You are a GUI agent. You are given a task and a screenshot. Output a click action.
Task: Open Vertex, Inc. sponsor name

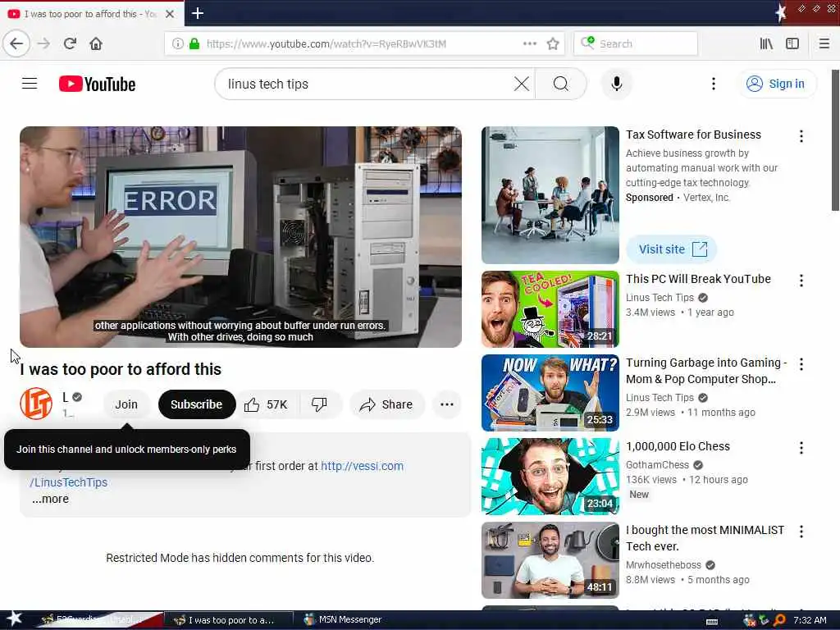pyautogui.click(x=706, y=198)
